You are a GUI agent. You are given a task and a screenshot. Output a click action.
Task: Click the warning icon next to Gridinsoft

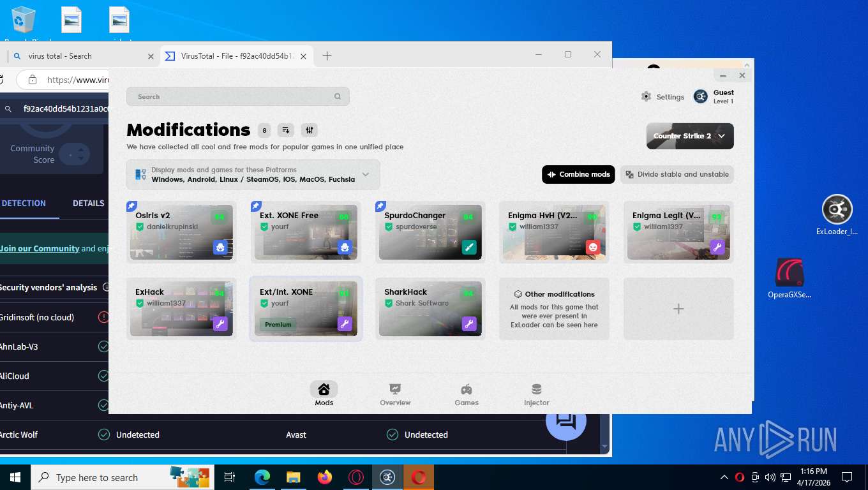click(103, 317)
